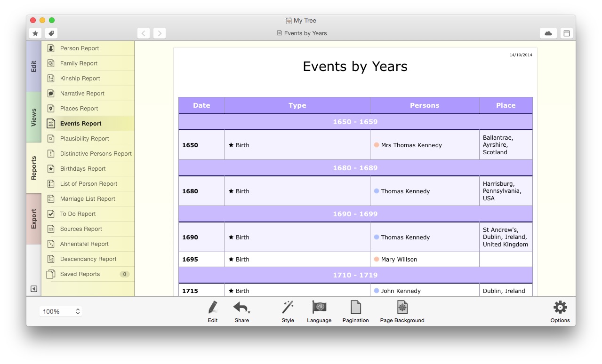Image resolution: width=602 pixels, height=364 pixels.
Task: Click the Descendancy Report icon
Action: 51,259
